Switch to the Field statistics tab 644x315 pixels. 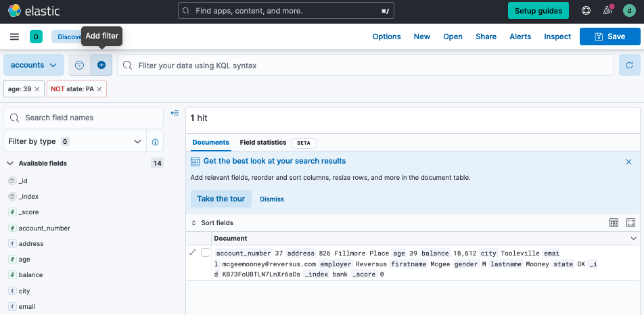(262, 143)
